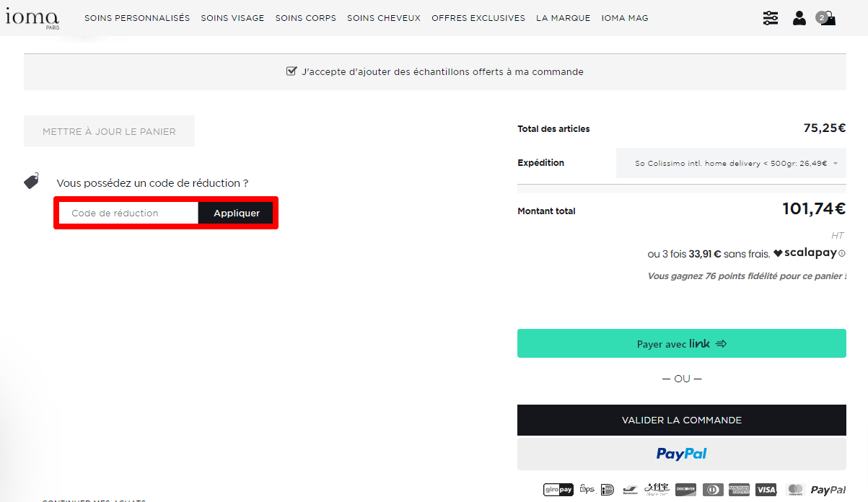Uncheck the free samples acceptance checkbox
Image resolution: width=868 pixels, height=502 pixels.
(x=291, y=71)
